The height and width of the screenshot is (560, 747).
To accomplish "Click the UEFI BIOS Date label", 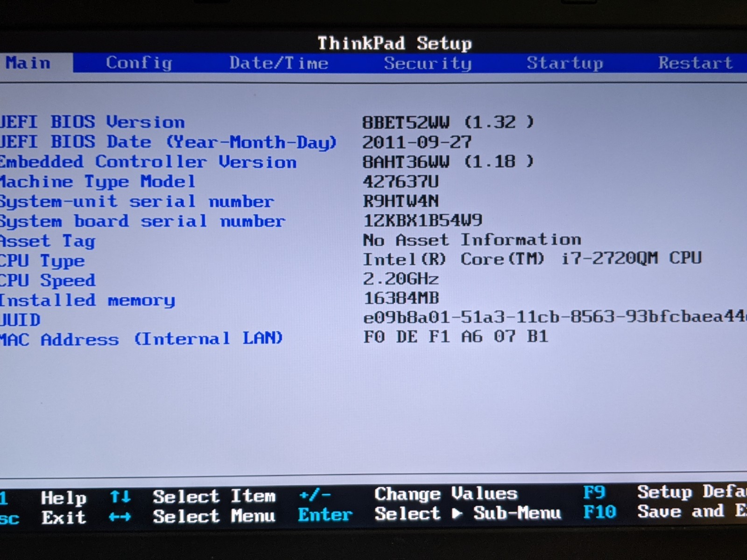I will point(168,142).
